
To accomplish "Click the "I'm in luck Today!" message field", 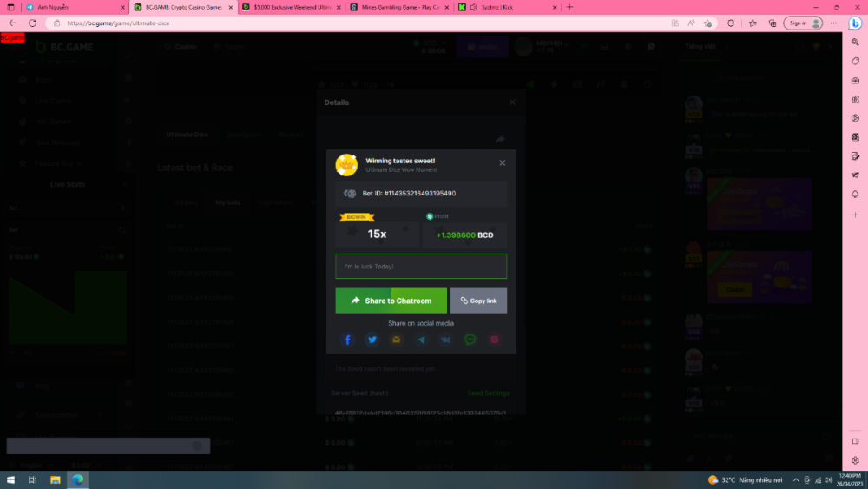I will click(421, 267).
